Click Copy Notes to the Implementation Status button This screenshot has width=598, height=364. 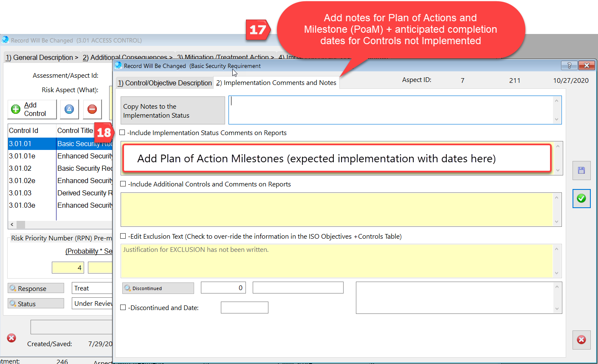coord(173,111)
